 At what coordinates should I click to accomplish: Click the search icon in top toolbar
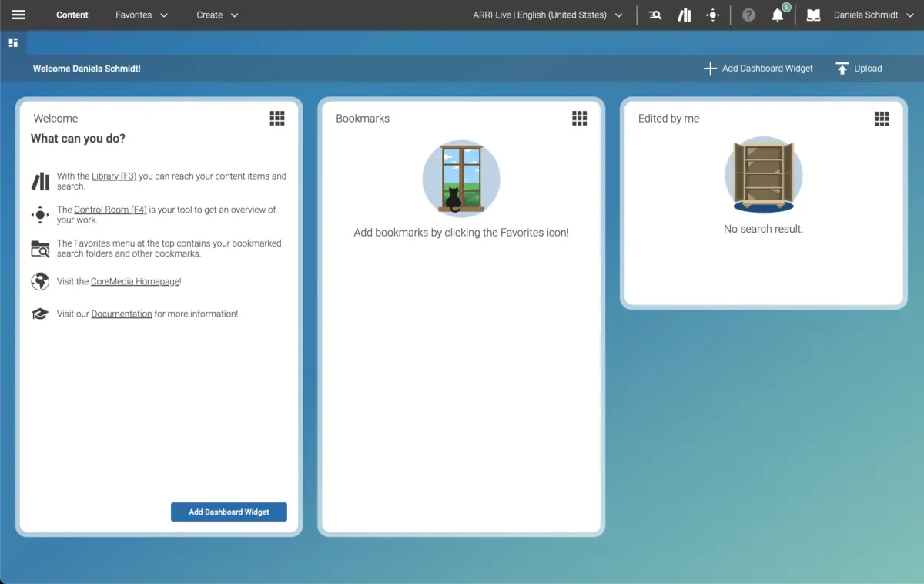655,15
